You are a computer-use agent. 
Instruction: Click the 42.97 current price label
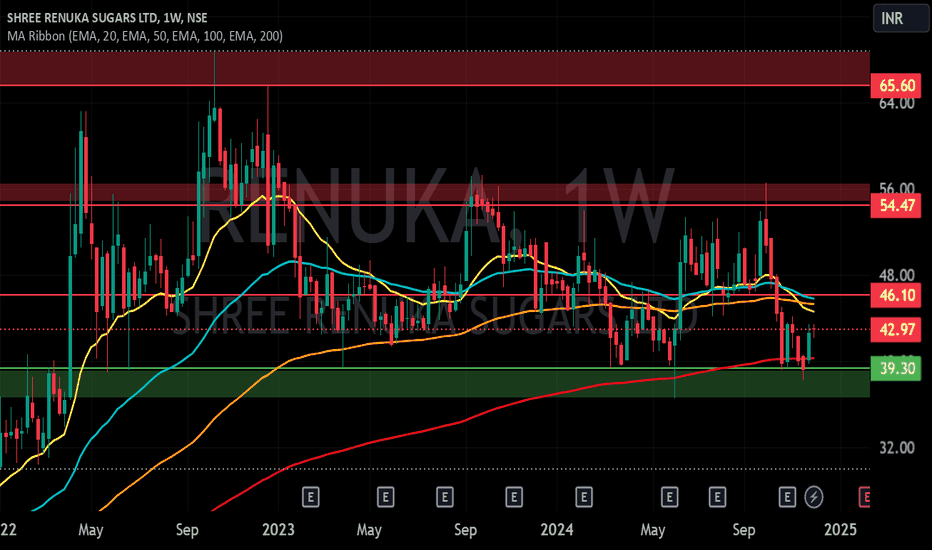click(x=896, y=329)
